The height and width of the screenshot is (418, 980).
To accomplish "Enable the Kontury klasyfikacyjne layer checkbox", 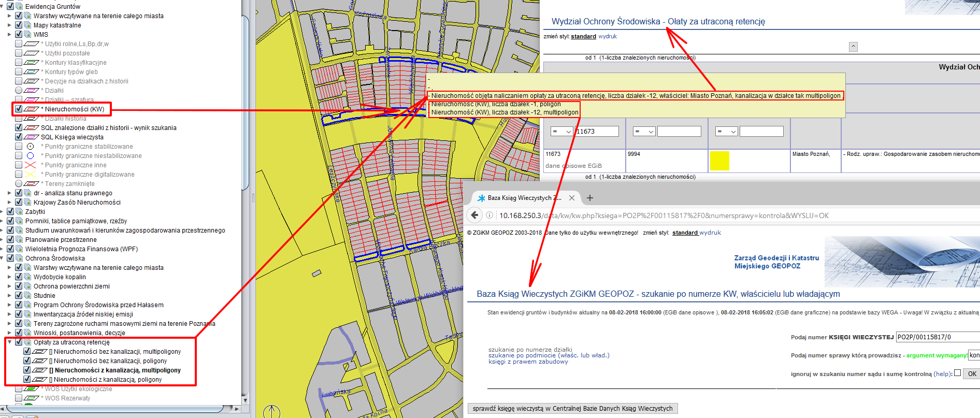I will point(19,63).
